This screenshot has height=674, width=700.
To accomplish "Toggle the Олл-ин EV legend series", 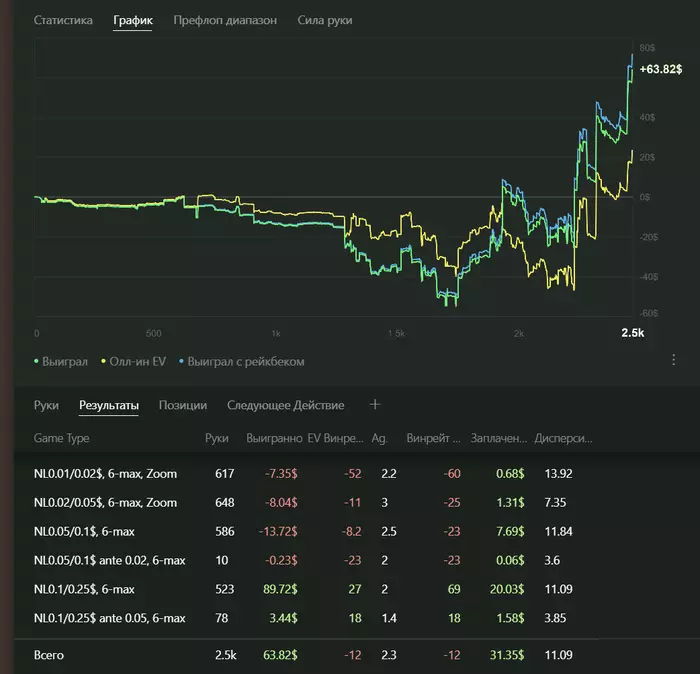I will pyautogui.click(x=135, y=361).
